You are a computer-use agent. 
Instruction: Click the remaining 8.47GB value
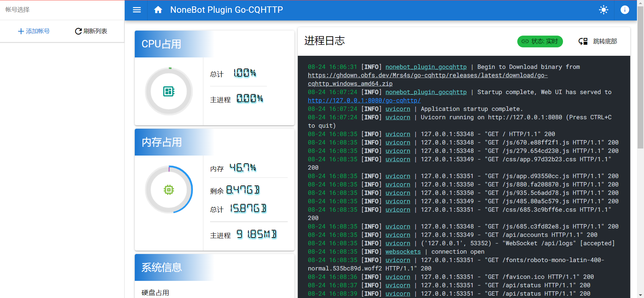coord(243,190)
